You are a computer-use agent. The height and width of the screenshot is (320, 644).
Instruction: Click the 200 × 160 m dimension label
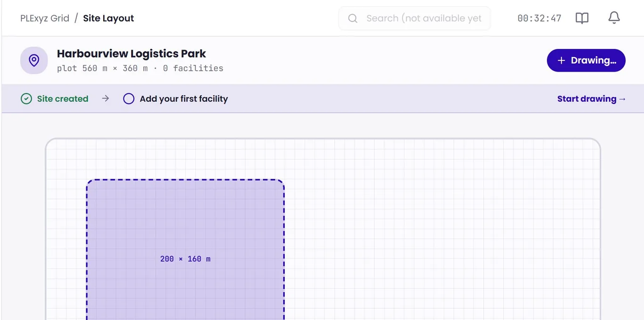click(x=185, y=259)
